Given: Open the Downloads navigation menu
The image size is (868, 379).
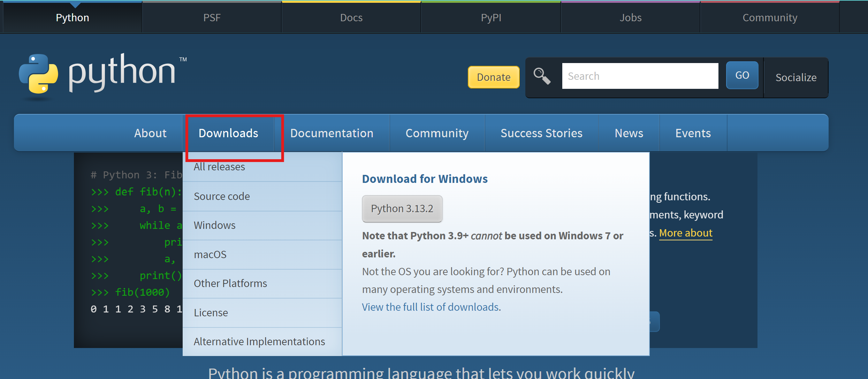Looking at the screenshot, I should coord(228,133).
